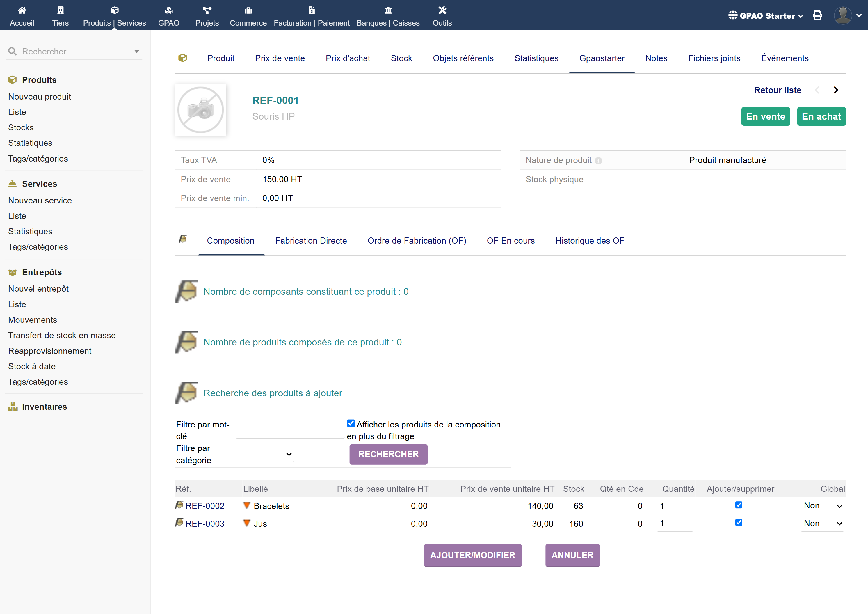Viewport: 868px width, 614px height.
Task: Open the Accueil home icon
Action: (x=22, y=10)
